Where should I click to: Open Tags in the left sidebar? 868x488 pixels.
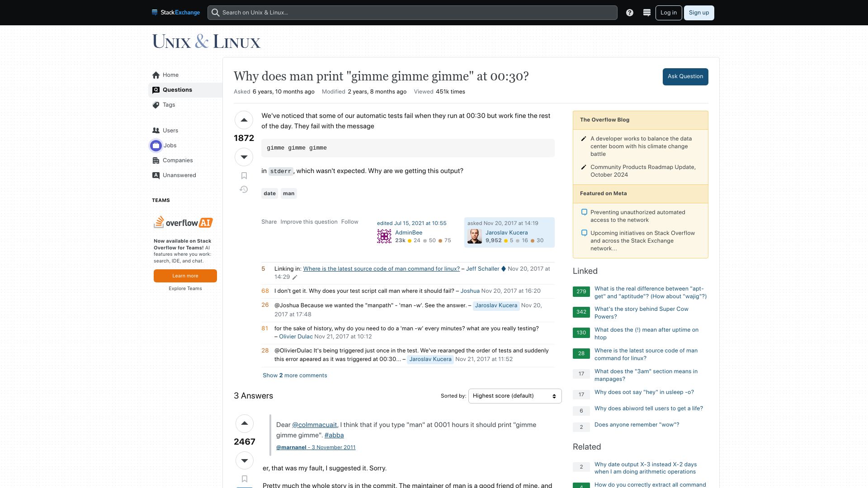(185, 105)
